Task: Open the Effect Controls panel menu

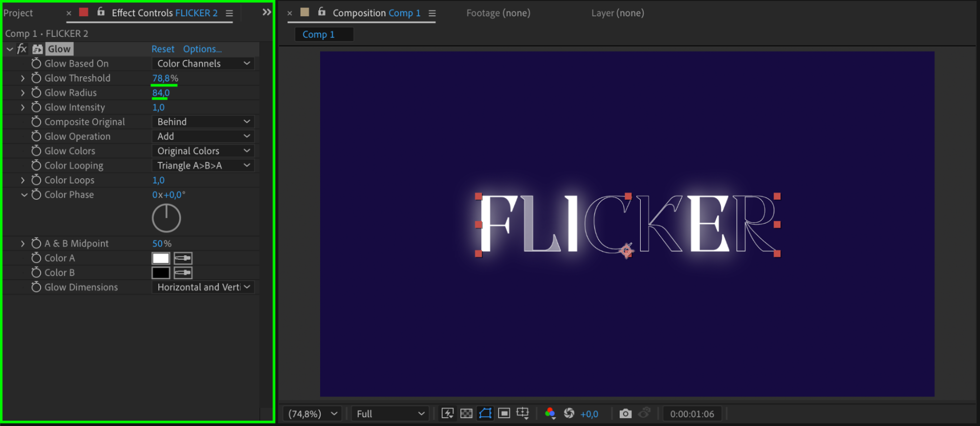Action: tap(229, 13)
